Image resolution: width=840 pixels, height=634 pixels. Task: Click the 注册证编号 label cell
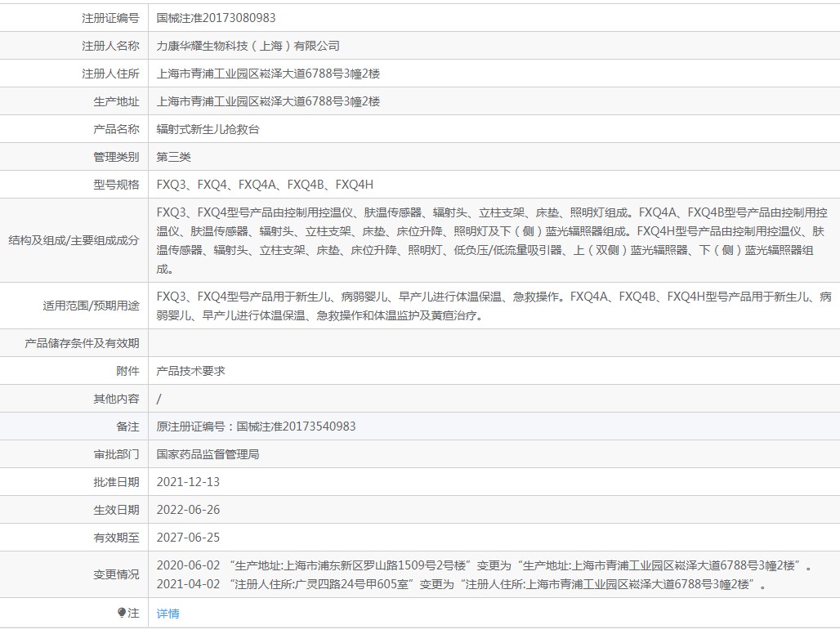(x=110, y=18)
